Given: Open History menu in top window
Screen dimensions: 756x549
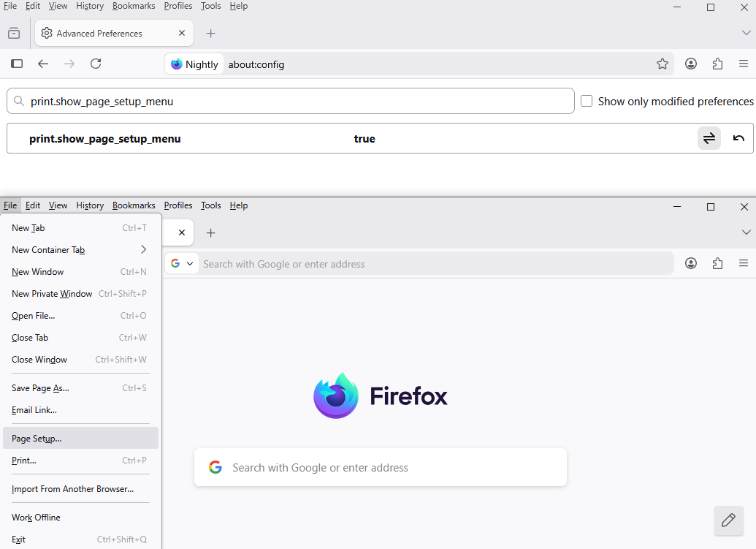Looking at the screenshot, I should point(90,6).
